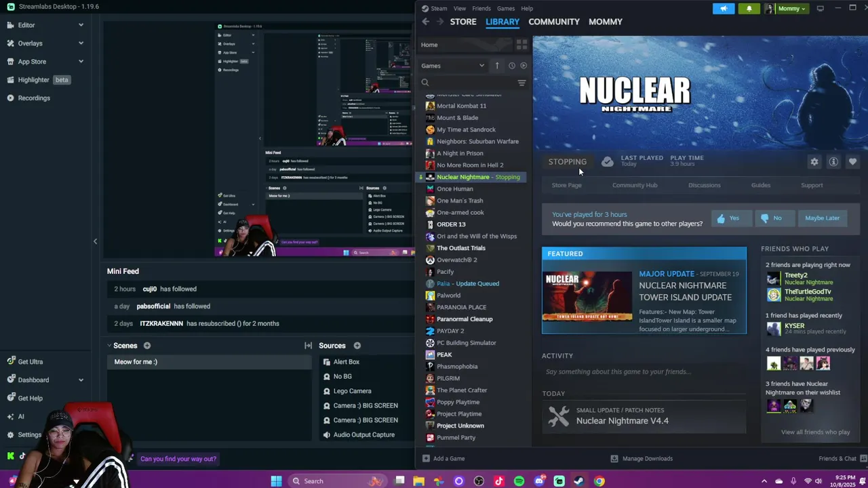
Task: Open Steam notifications bell
Action: click(x=749, y=8)
